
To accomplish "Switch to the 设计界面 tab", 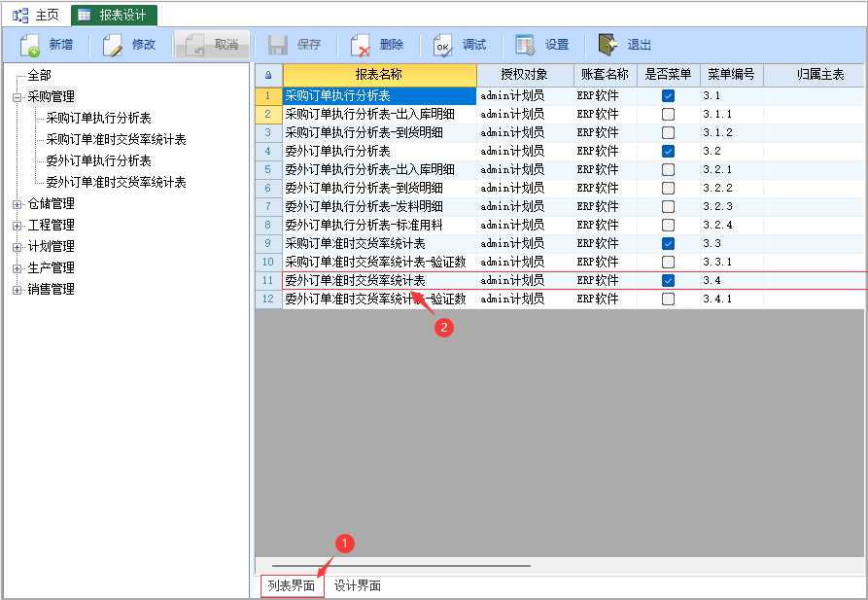I will [x=358, y=586].
